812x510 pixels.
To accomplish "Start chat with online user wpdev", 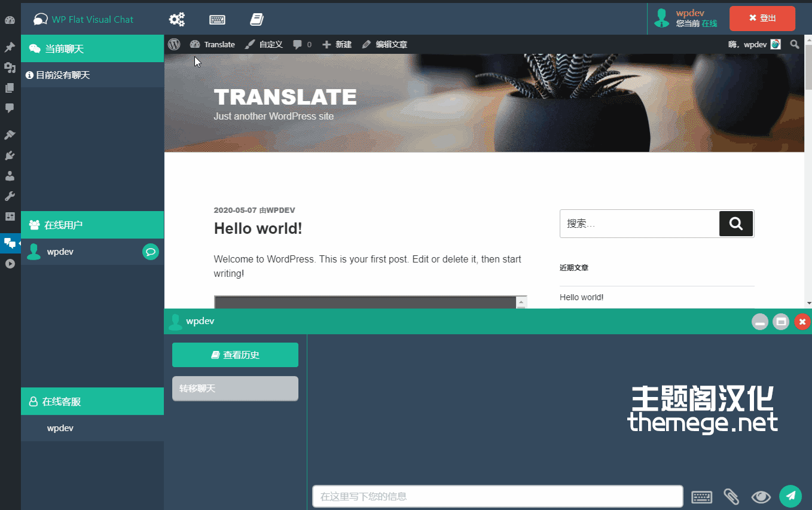I will (x=151, y=252).
